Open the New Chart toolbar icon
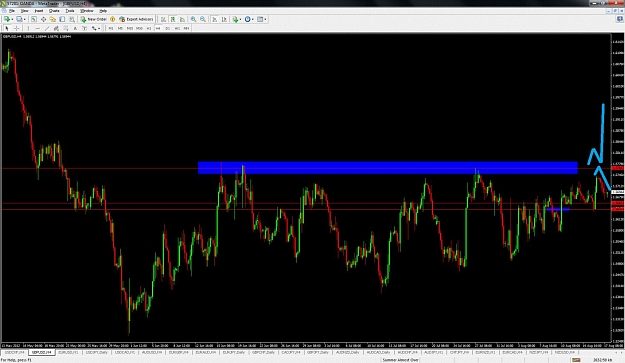 [7, 19]
